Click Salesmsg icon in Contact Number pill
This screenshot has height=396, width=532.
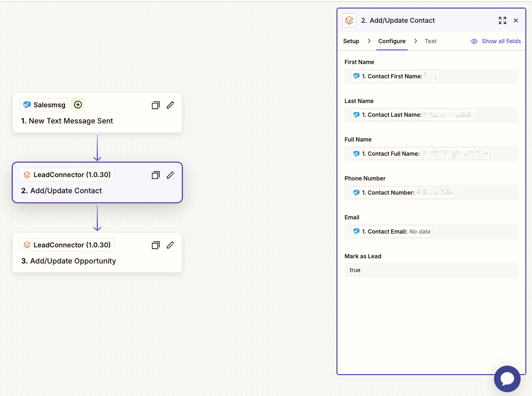click(x=356, y=193)
